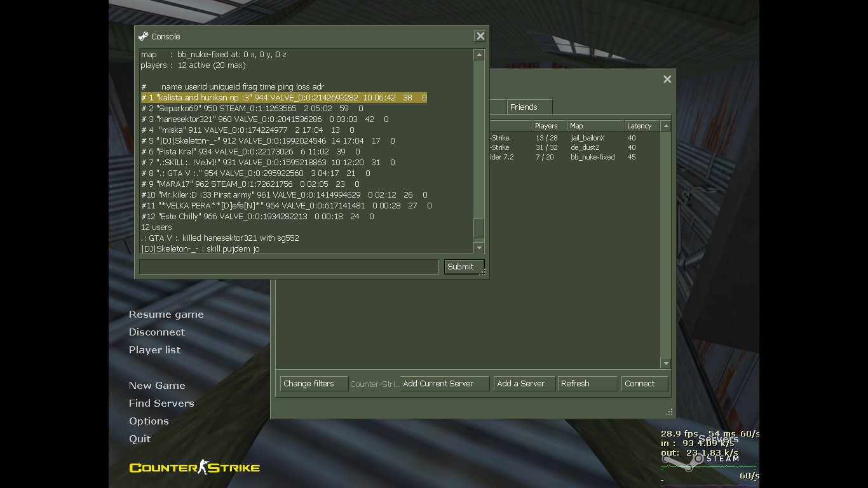Select Resume game menu item
Viewport: 868px width, 488px height.
tap(166, 315)
